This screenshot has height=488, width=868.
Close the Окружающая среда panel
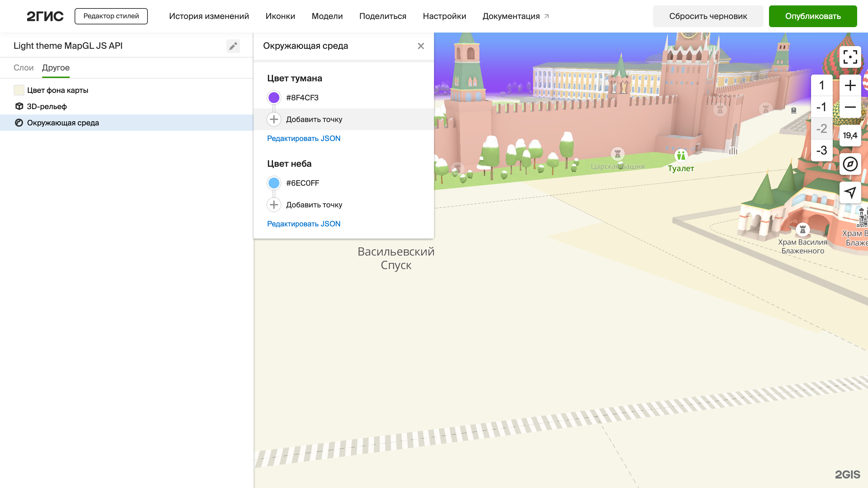pos(421,46)
